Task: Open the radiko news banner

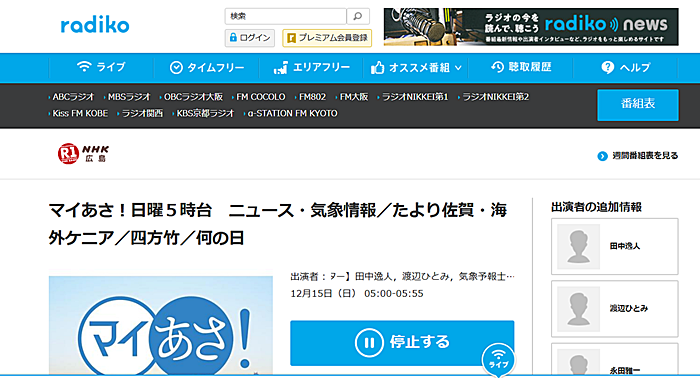Action: click(x=531, y=27)
